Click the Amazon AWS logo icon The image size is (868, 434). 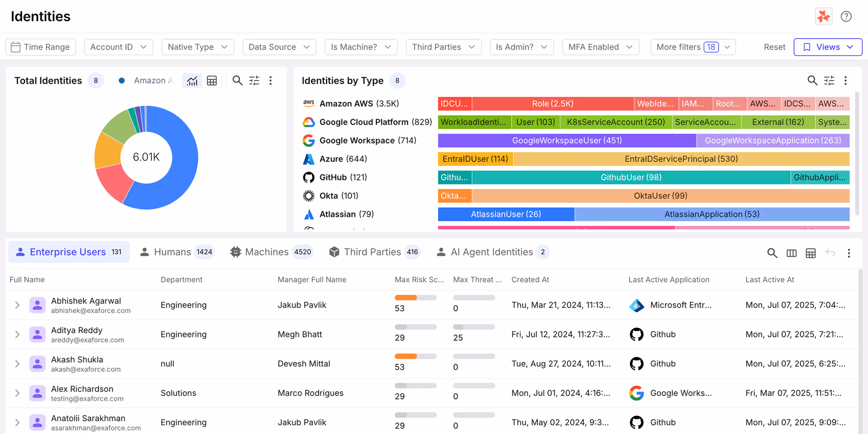click(309, 103)
